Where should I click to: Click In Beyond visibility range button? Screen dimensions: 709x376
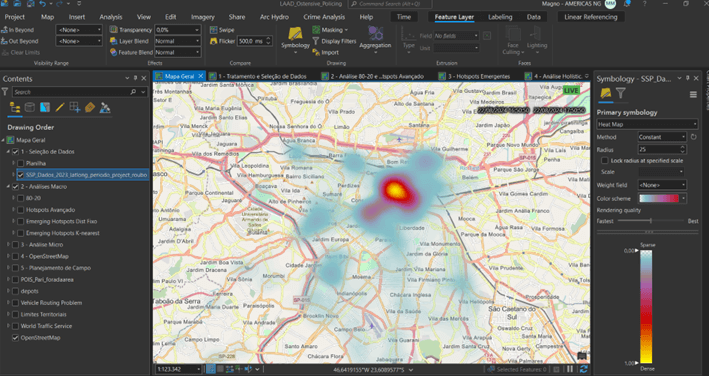point(18,30)
